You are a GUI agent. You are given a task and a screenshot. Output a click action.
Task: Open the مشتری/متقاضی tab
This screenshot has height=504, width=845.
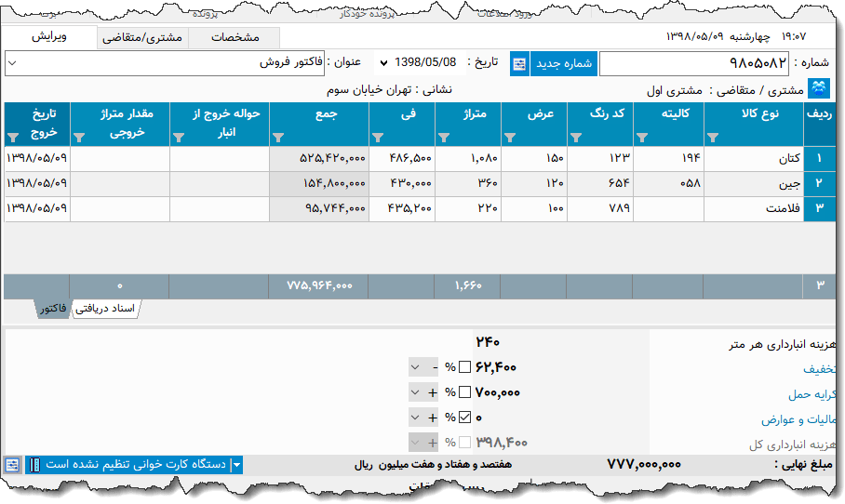(x=141, y=38)
